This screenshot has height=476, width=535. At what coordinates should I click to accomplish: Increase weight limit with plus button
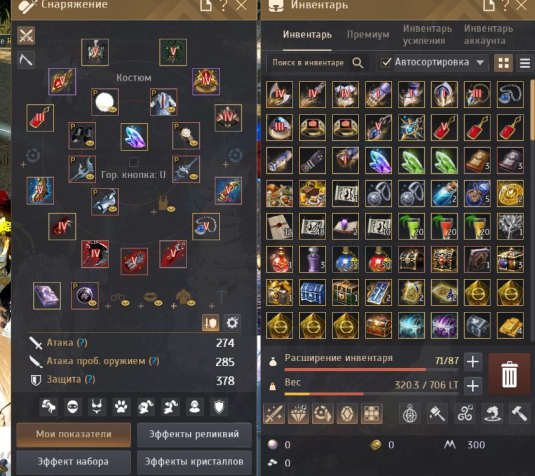[x=473, y=386]
